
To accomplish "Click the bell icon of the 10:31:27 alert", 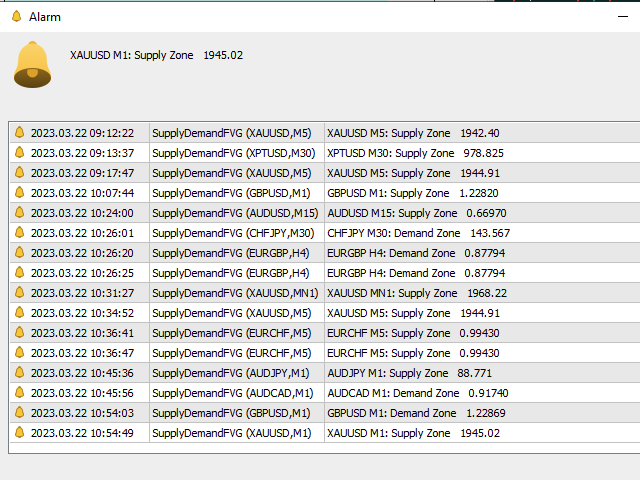I will tap(19, 293).
